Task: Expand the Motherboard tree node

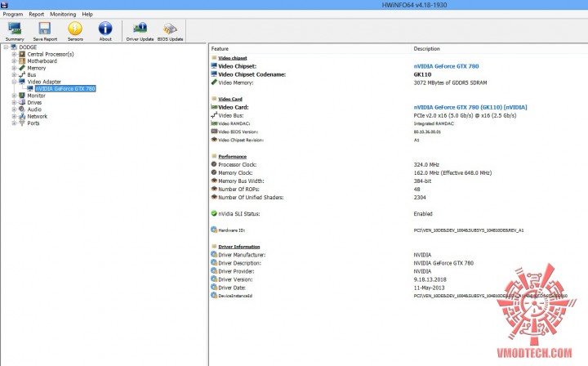Action: (14, 61)
